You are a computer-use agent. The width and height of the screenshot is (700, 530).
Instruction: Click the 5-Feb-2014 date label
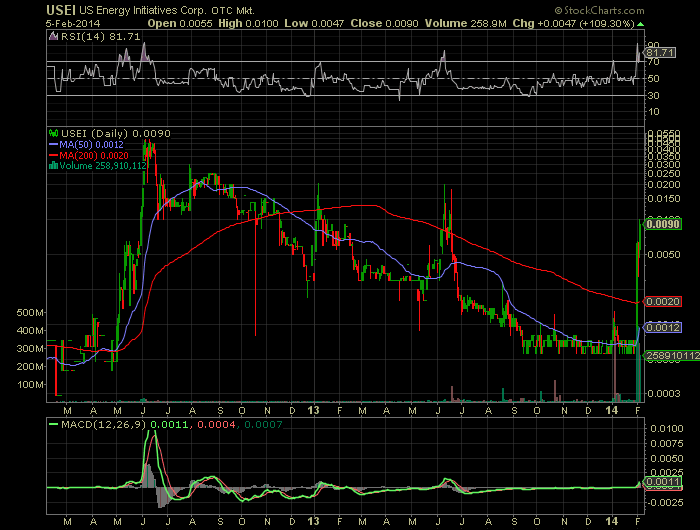pos(73,24)
